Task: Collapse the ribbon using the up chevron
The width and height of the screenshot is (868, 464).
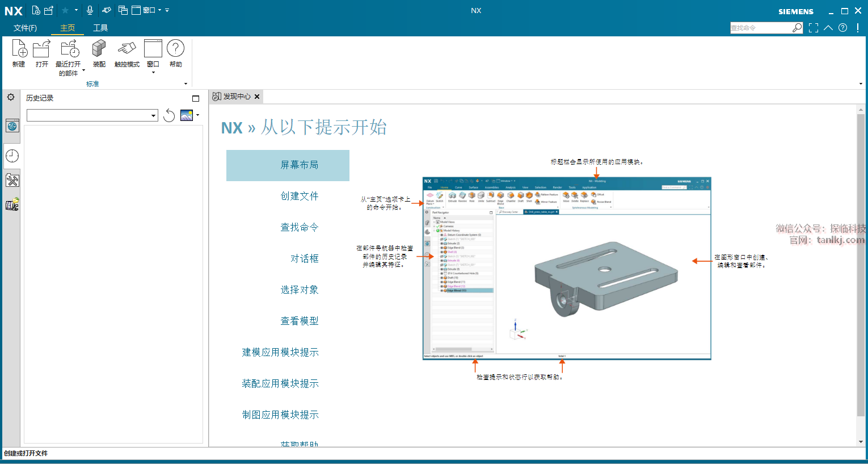Action: 828,28
